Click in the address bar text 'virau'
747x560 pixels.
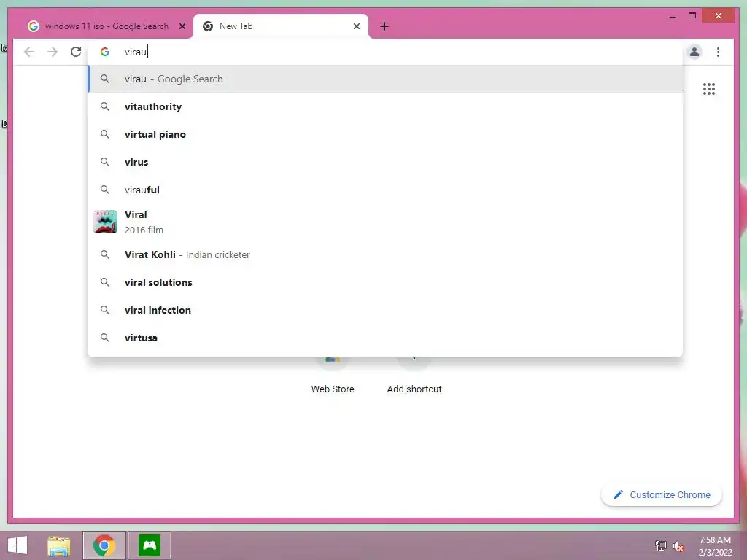(x=136, y=52)
